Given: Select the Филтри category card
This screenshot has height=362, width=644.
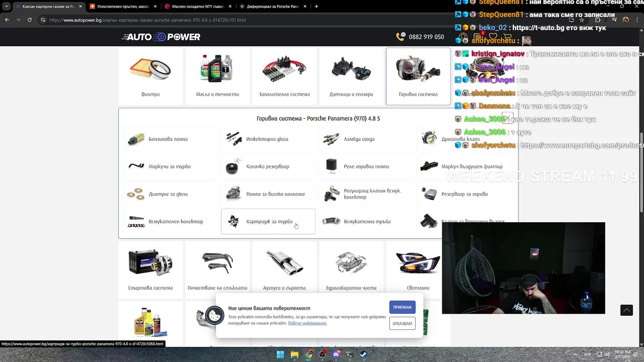Looking at the screenshot, I should 150,76.
